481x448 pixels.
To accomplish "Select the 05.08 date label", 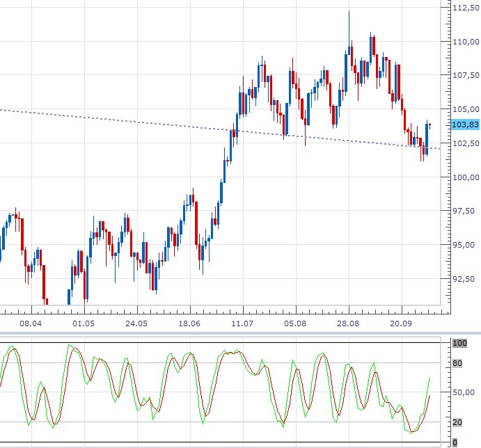I will pyautogui.click(x=295, y=323).
